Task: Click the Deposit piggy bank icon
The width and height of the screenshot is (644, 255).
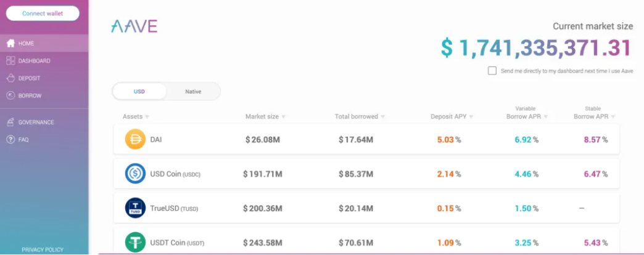Action: coord(10,78)
